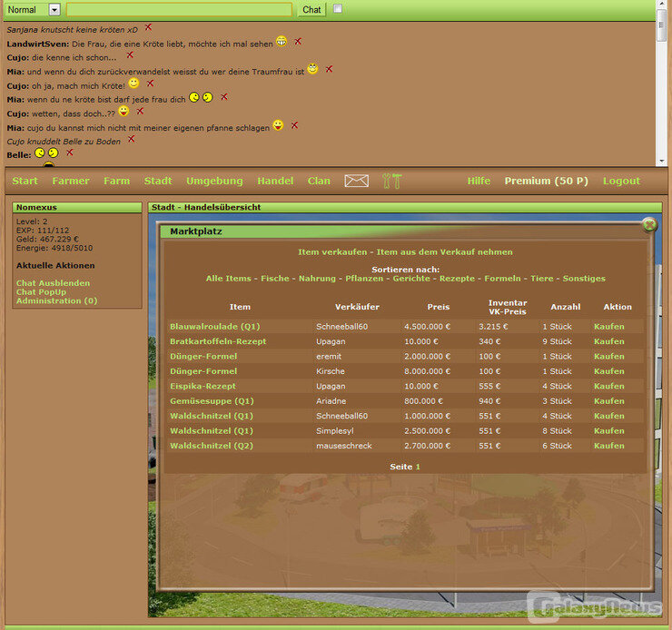
Task: Open Bratkartoffeln-Rezept item
Action: click(x=218, y=341)
